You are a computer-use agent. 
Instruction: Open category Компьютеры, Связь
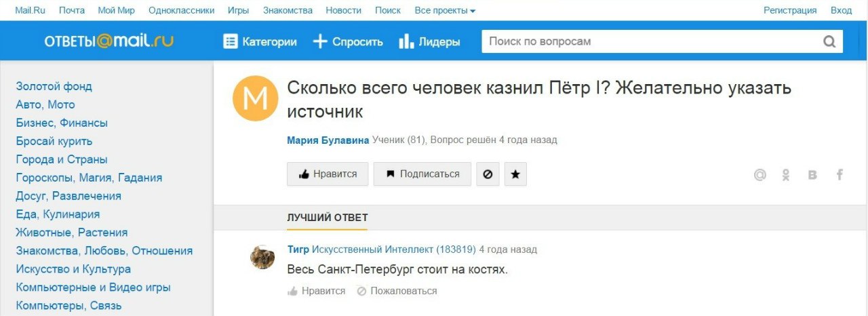(68, 306)
